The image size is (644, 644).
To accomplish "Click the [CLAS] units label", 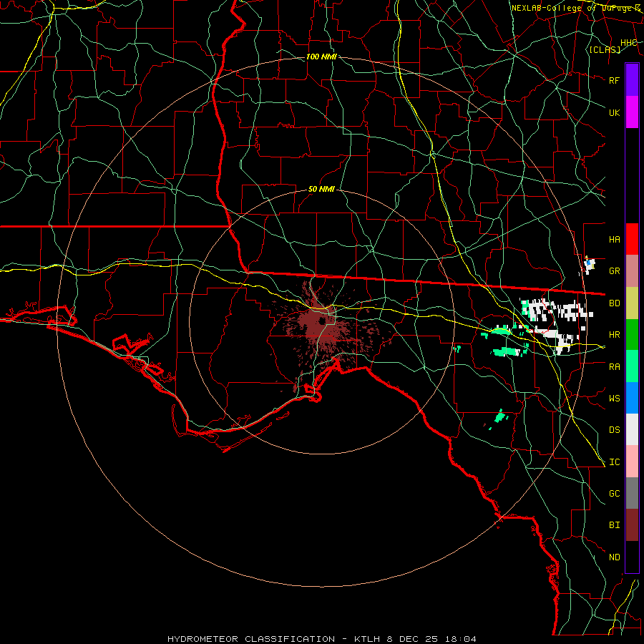I will [605, 49].
